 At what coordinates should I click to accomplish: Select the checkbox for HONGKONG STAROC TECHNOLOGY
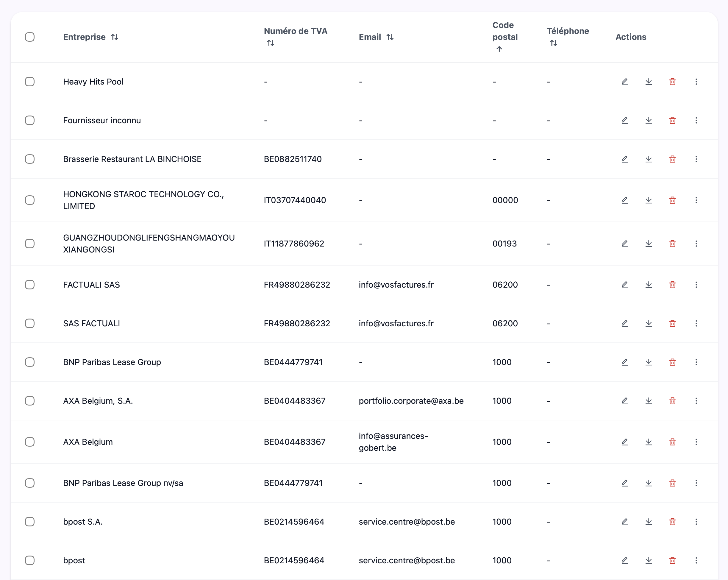coord(30,200)
